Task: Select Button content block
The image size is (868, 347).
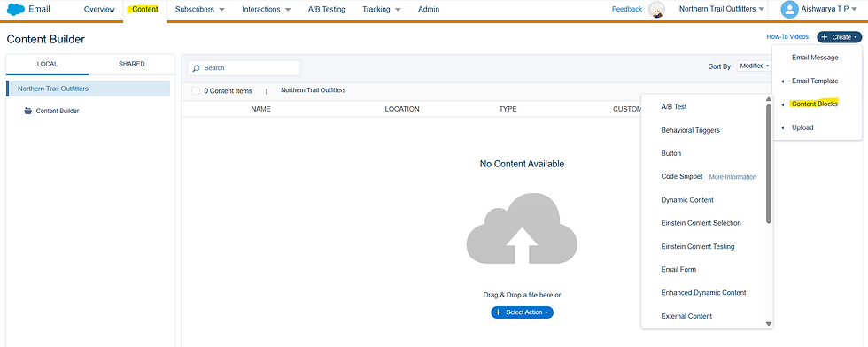Action: coord(671,153)
